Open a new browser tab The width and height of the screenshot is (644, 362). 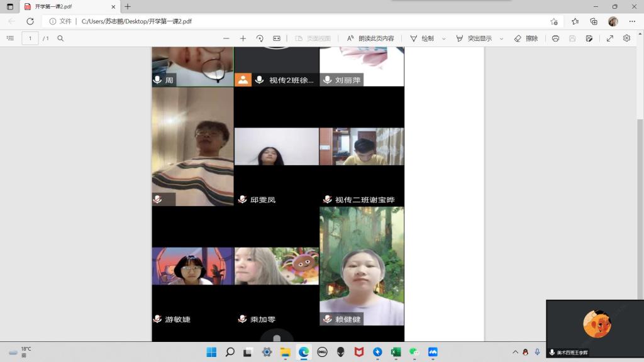[128, 6]
